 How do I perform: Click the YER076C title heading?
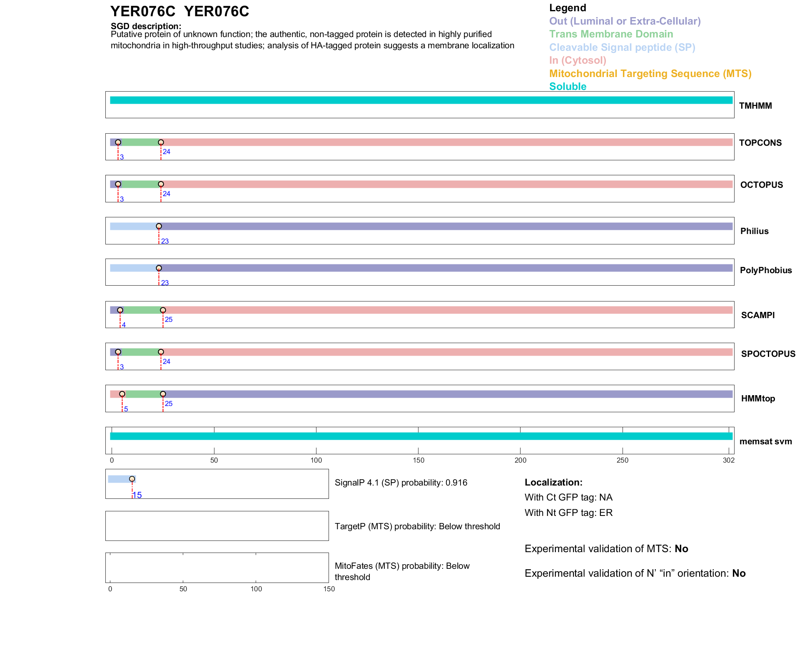pyautogui.click(x=179, y=12)
